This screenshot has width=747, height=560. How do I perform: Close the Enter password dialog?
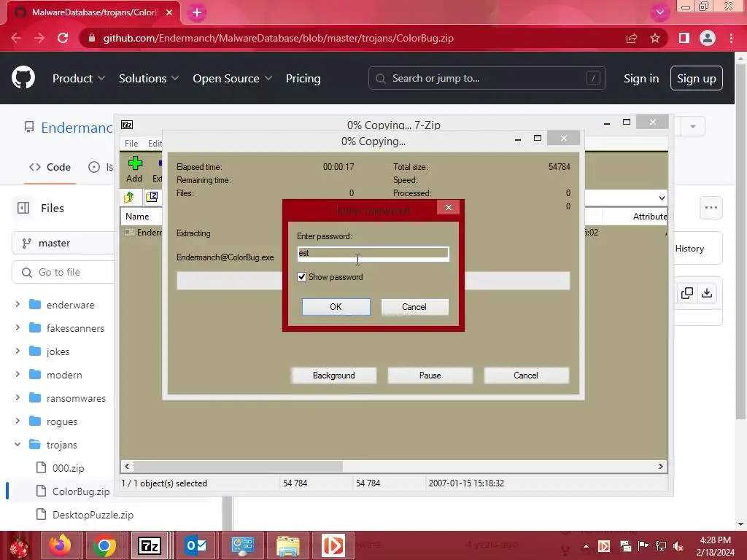tap(449, 207)
